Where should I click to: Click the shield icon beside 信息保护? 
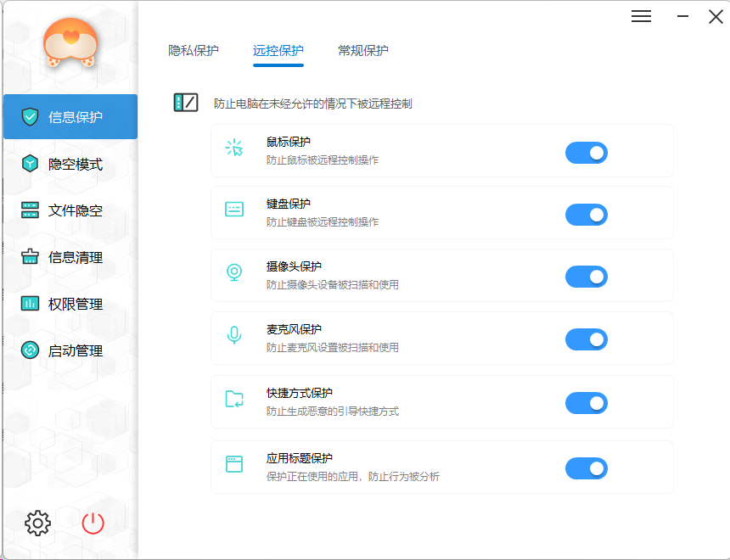click(x=30, y=116)
